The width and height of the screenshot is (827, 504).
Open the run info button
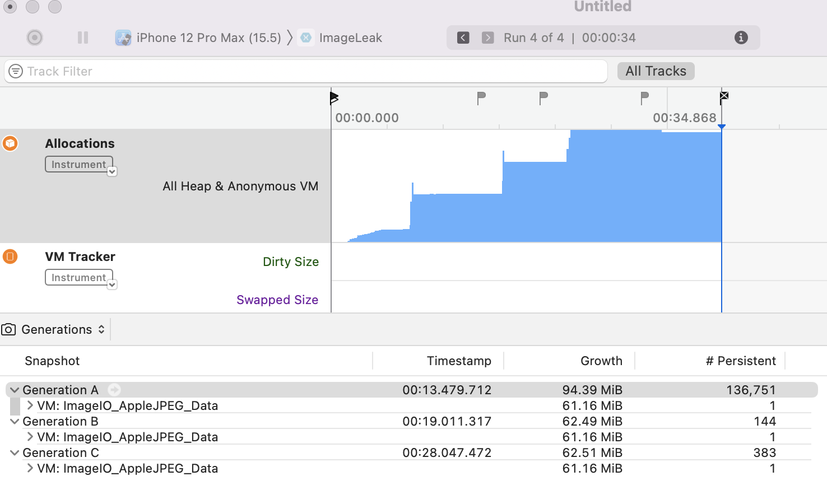(741, 38)
